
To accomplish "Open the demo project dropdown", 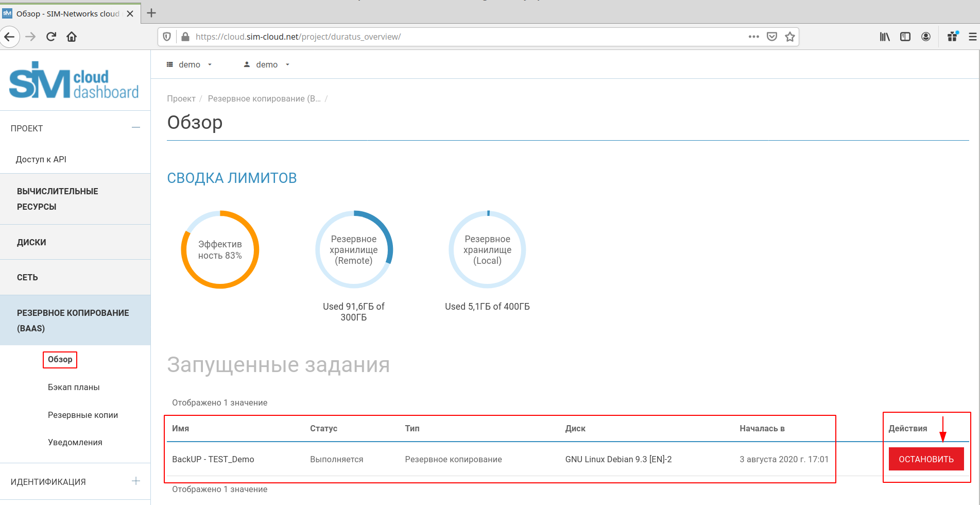I will [190, 64].
